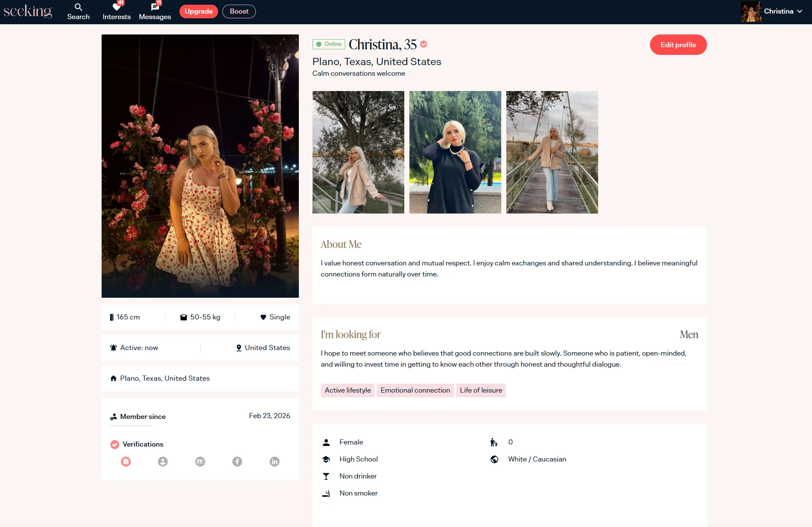Click the profile photo verification badge

(x=163, y=461)
